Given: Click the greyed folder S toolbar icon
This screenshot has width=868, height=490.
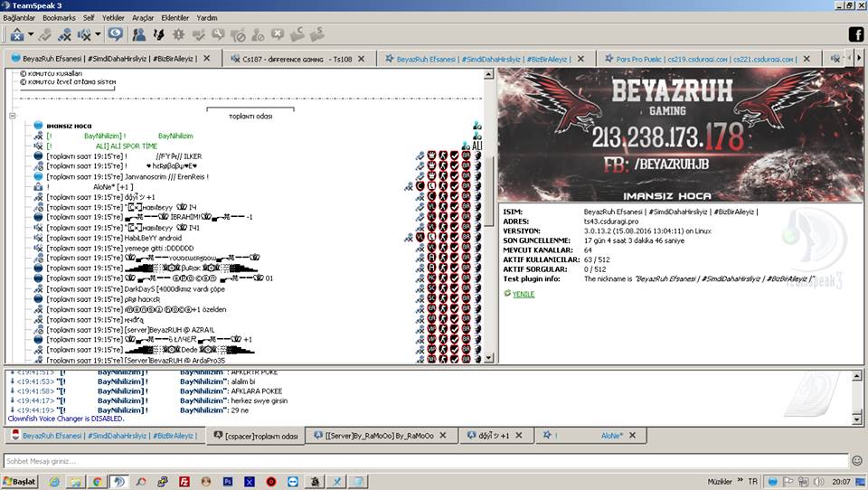Looking at the screenshot, I should 317,35.
